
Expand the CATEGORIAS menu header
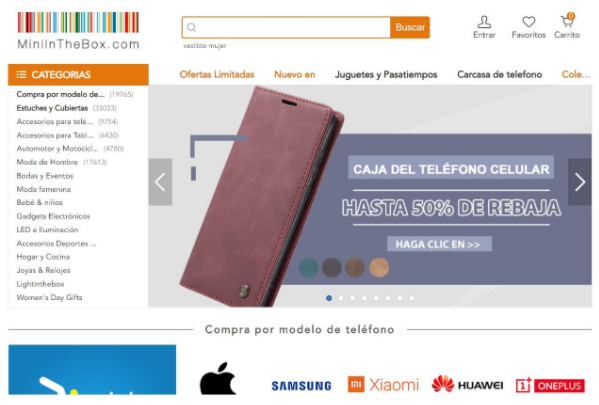(78, 75)
